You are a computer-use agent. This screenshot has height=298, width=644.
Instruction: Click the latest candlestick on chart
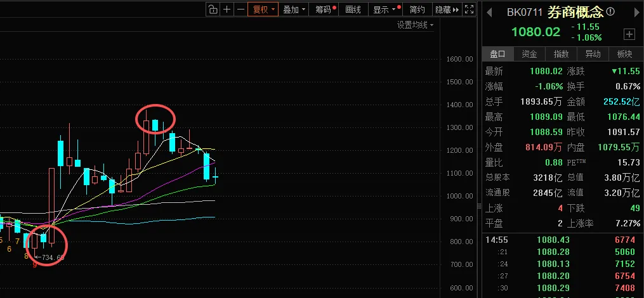(215, 177)
